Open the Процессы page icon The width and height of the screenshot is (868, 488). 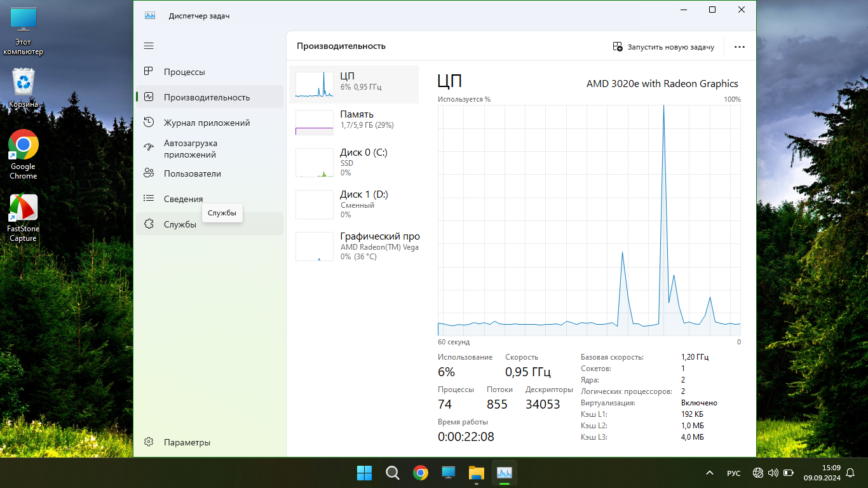149,72
